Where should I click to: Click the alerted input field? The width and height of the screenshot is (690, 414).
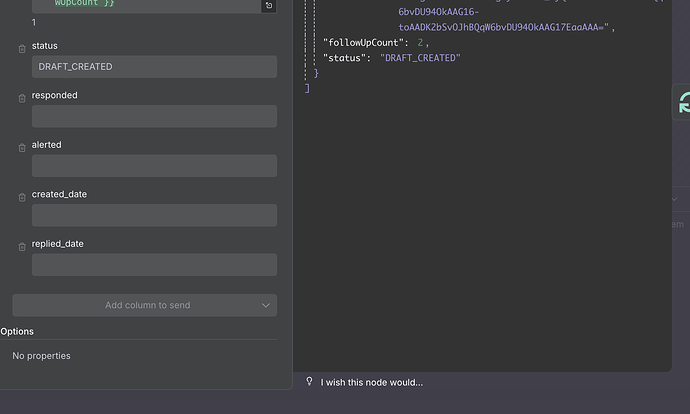(x=154, y=165)
